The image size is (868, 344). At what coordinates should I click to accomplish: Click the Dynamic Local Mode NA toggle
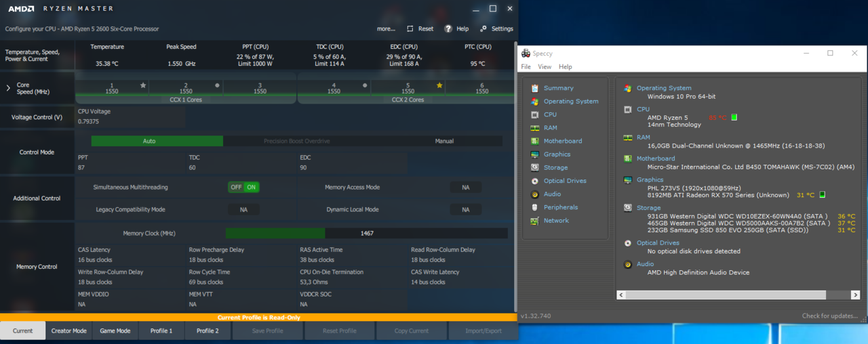pos(466,209)
